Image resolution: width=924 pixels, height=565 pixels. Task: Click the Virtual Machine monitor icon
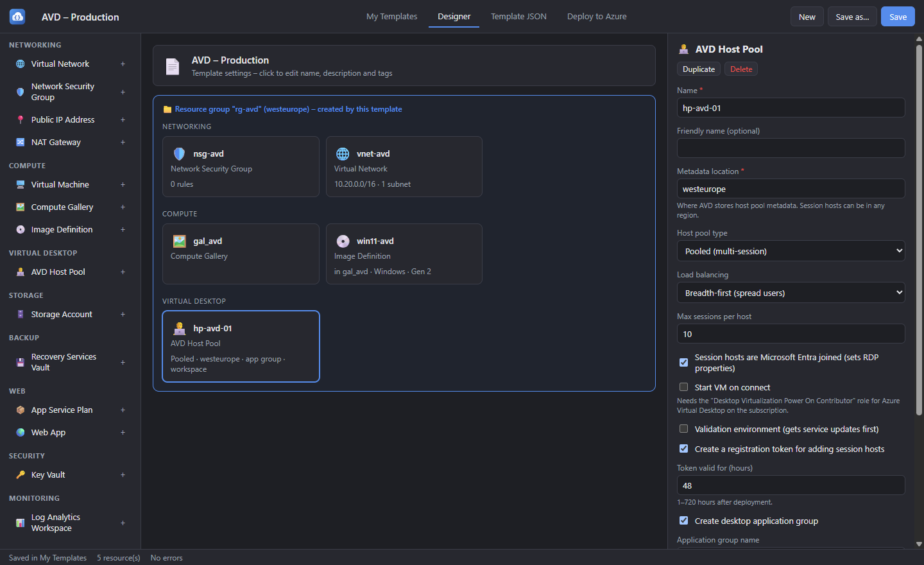tap(21, 185)
